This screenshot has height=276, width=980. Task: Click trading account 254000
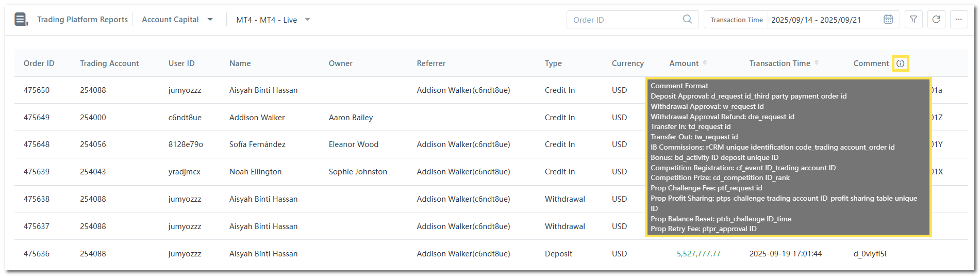tap(93, 118)
